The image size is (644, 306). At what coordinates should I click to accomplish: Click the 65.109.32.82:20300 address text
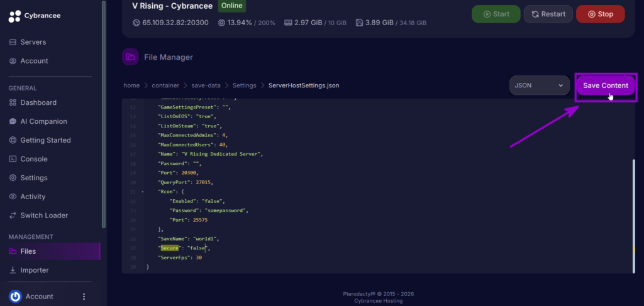(x=175, y=23)
